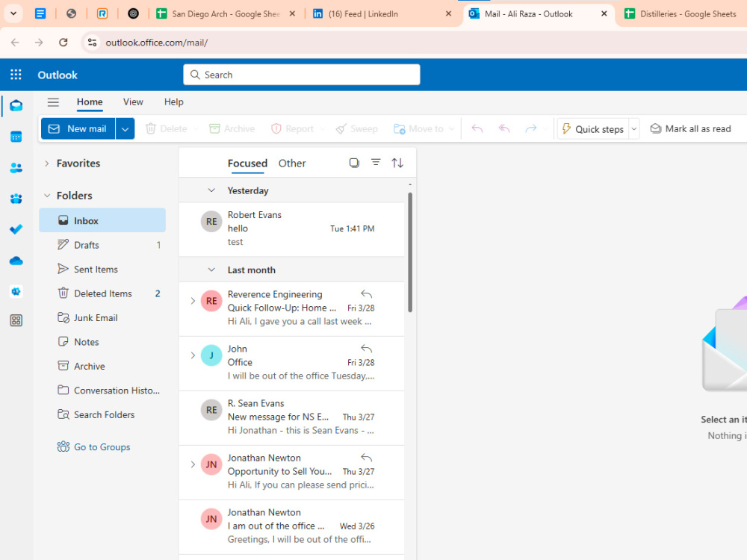Click Report in the mail toolbar
This screenshot has height=560, width=747.
point(292,128)
